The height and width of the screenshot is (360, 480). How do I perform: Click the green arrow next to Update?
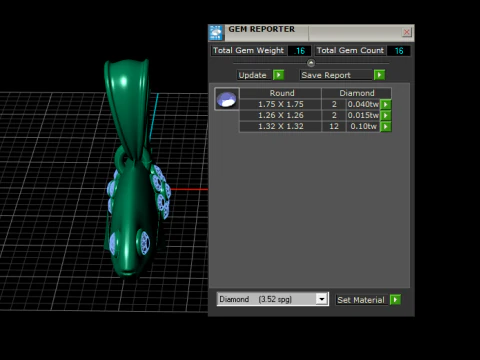tap(278, 75)
